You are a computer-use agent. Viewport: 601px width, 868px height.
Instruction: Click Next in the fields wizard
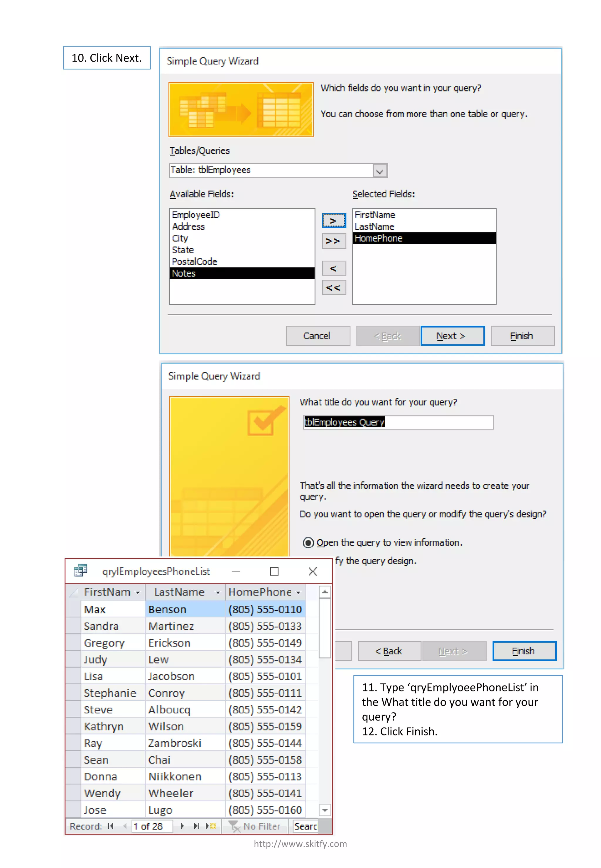(452, 336)
